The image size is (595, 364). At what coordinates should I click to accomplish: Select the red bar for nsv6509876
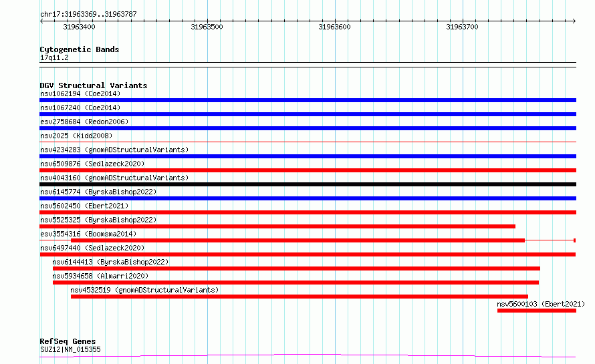tap(308, 170)
